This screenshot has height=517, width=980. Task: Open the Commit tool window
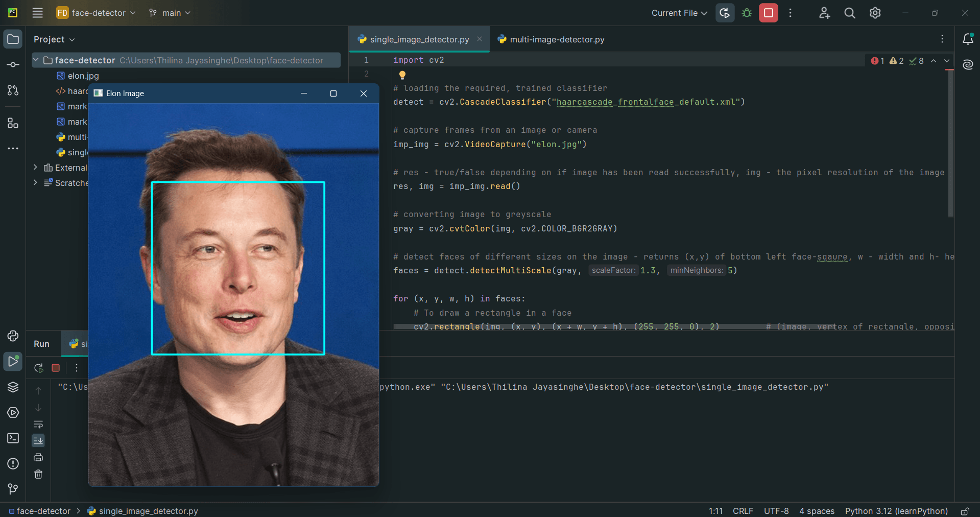pyautogui.click(x=13, y=65)
